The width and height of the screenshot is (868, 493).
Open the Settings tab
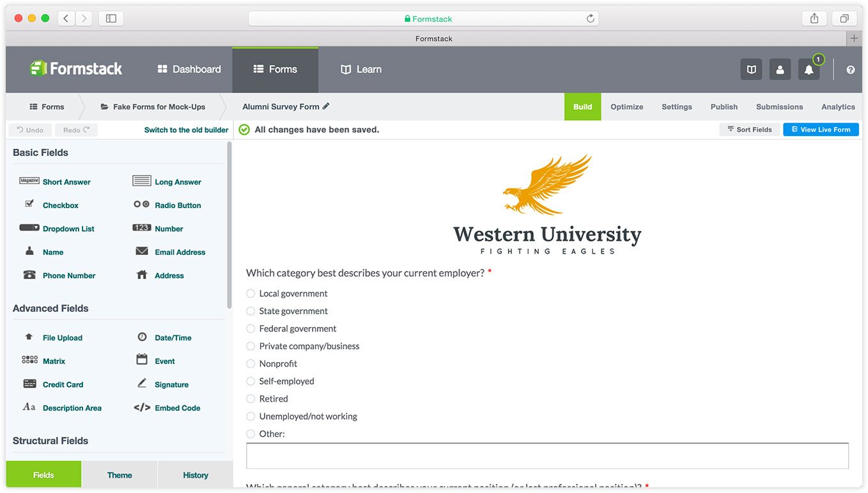click(x=677, y=107)
